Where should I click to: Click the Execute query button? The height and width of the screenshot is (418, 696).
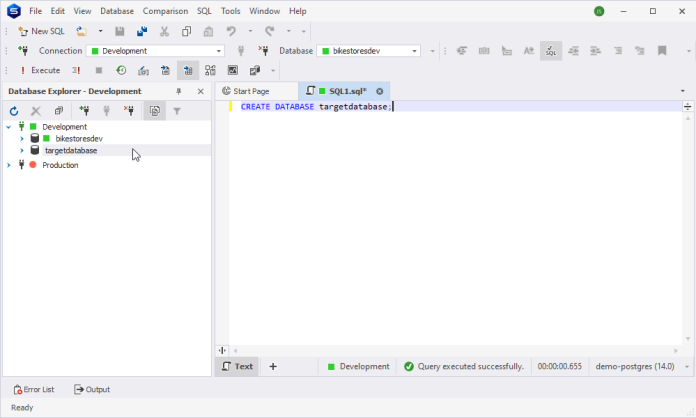pos(39,70)
